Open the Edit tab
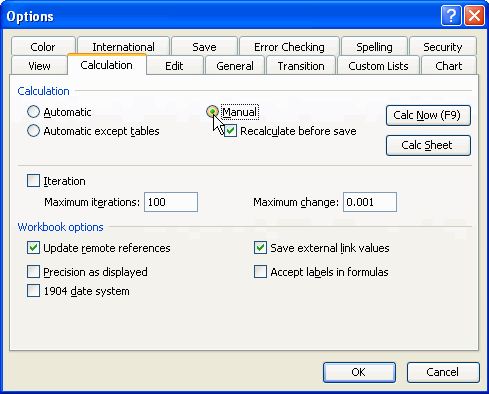Screen dimensions: 489x394 [x=174, y=66]
